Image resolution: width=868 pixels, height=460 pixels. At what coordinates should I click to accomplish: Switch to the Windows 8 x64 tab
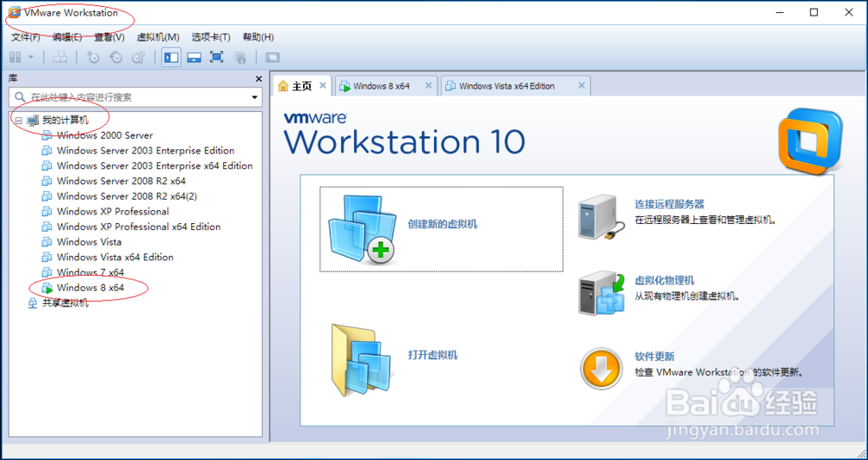click(381, 86)
